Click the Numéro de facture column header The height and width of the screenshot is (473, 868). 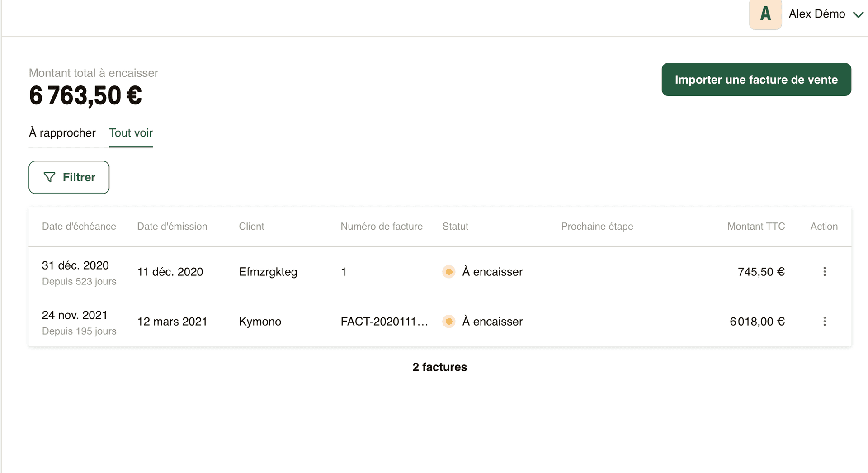click(x=382, y=227)
